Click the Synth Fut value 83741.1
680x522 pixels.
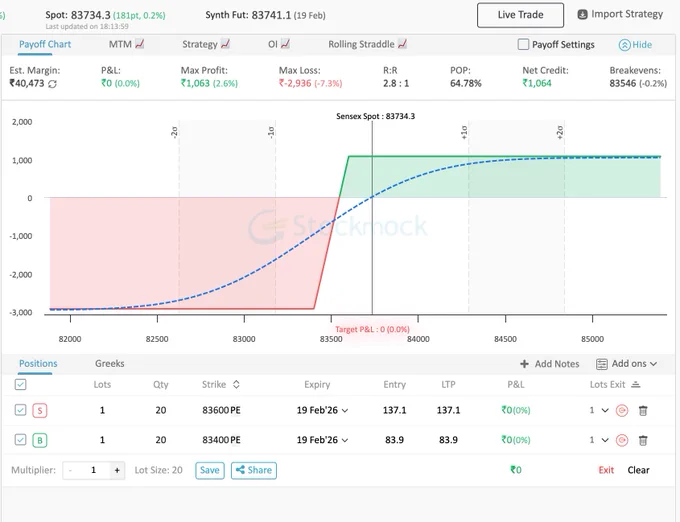coord(271,15)
